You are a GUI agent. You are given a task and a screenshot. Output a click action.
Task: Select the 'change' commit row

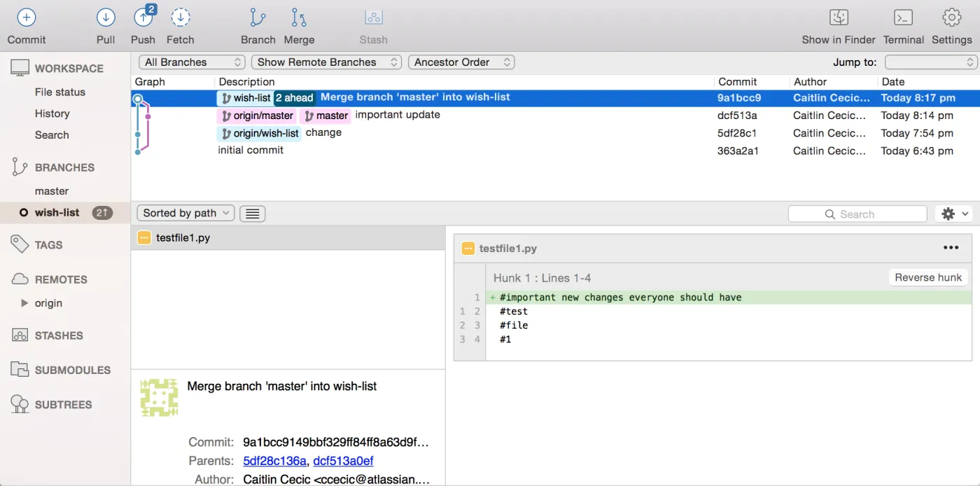pyautogui.click(x=555, y=133)
